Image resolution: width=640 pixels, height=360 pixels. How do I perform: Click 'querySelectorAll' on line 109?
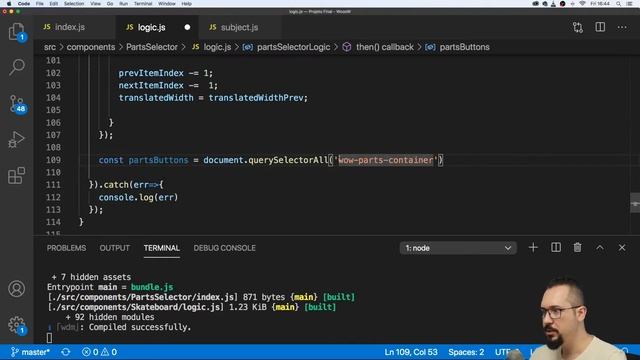coord(288,160)
